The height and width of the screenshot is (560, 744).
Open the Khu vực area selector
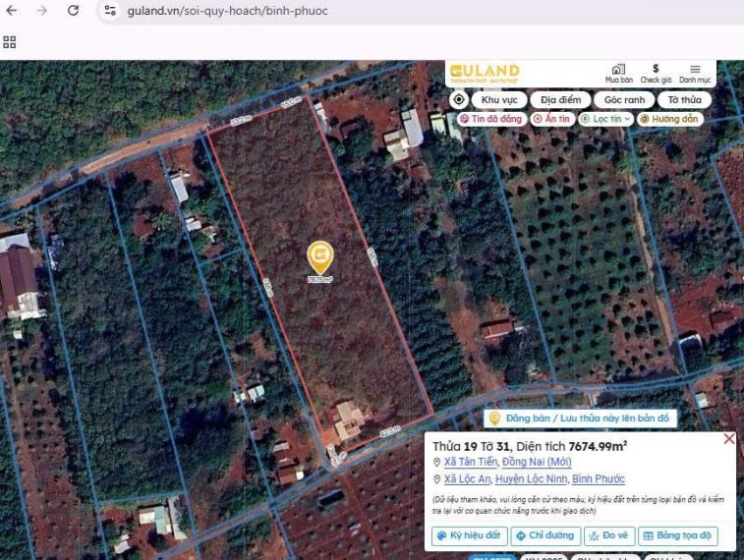click(499, 99)
